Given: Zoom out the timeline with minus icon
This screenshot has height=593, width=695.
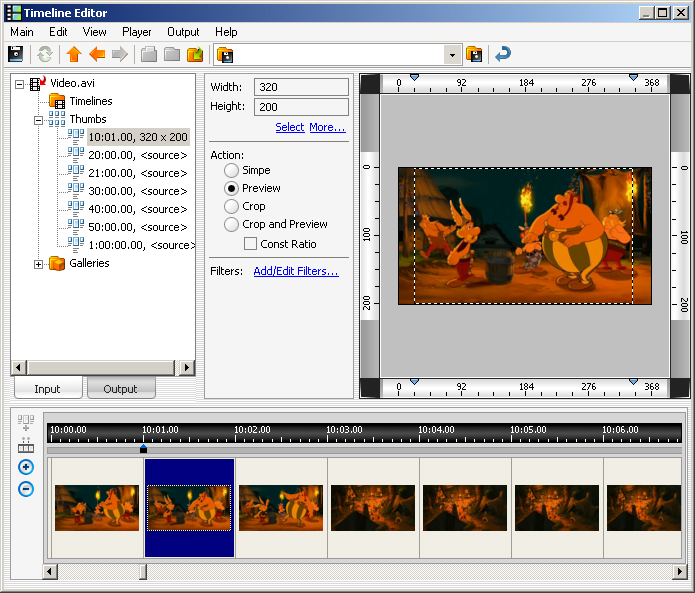Looking at the screenshot, I should click(x=26, y=489).
